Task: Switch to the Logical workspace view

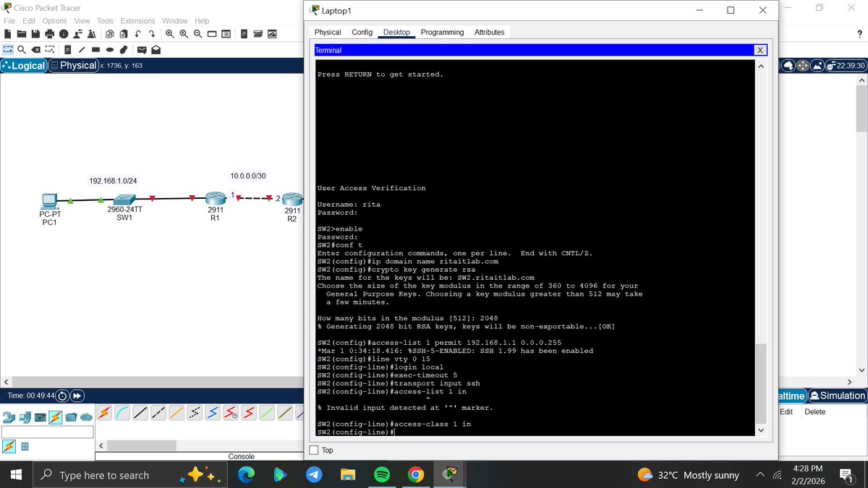Action: coord(24,65)
